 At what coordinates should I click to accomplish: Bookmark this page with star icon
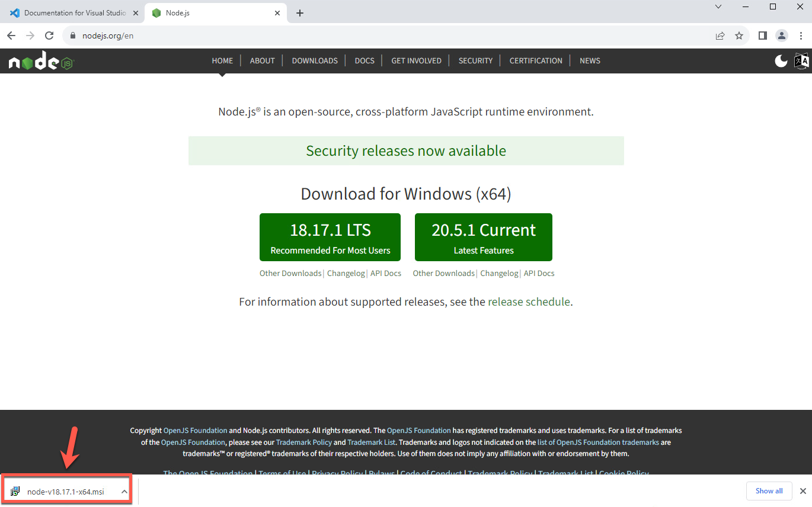point(739,36)
